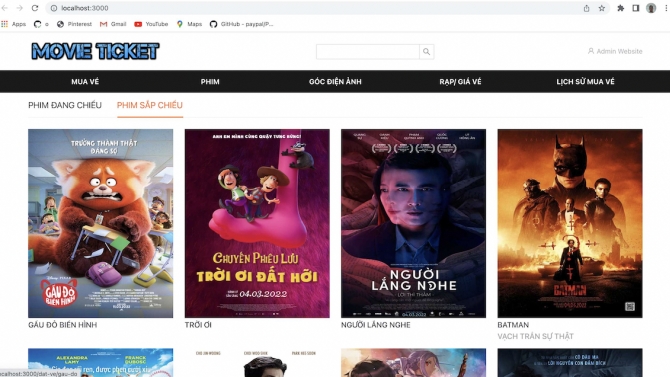Open the Batman movie poster
The height and width of the screenshot is (377, 670).
tap(570, 223)
